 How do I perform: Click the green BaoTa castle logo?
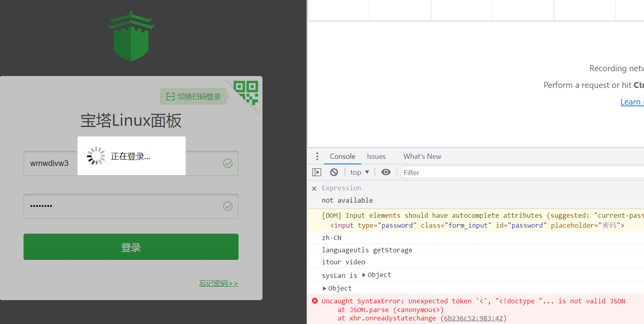[x=131, y=36]
